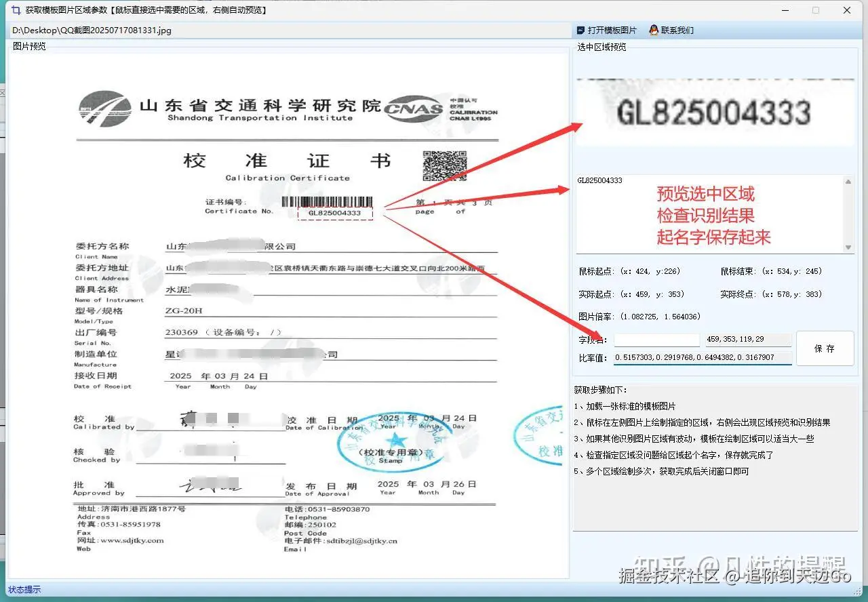Click the 校准证书 title in template image
The height and width of the screenshot is (602, 868).
(288, 161)
